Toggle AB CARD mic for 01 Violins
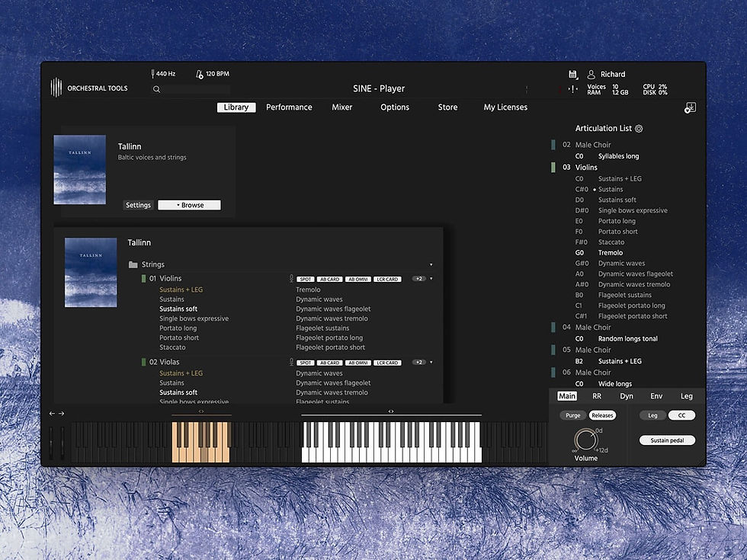747x560 pixels. click(x=329, y=279)
